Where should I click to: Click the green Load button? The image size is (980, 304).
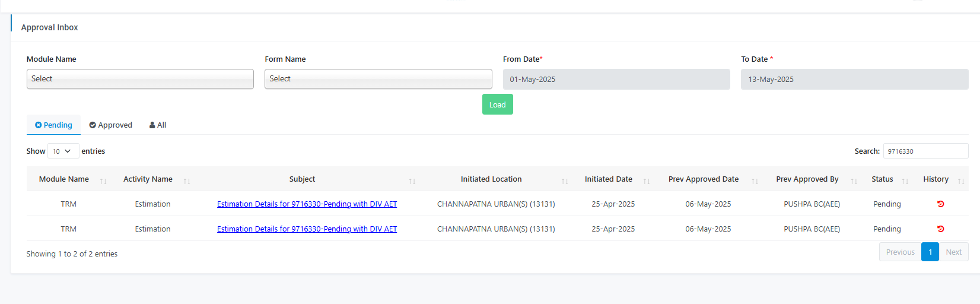(498, 104)
